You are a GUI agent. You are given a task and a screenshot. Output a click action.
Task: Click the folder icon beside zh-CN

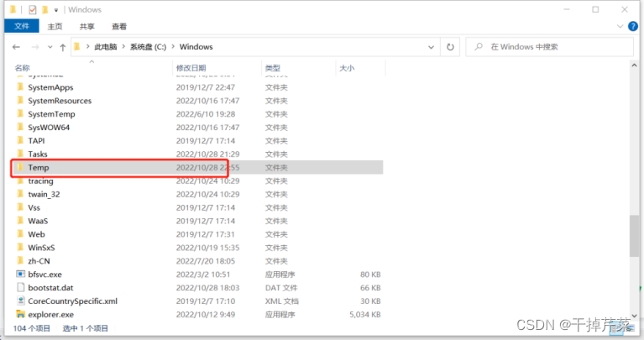click(20, 261)
